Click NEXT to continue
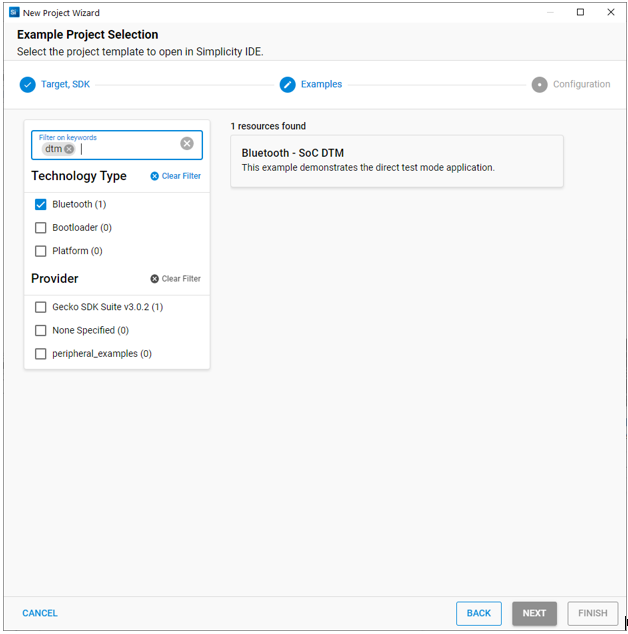Viewport: 628px width, 634px height. pyautogui.click(x=534, y=613)
